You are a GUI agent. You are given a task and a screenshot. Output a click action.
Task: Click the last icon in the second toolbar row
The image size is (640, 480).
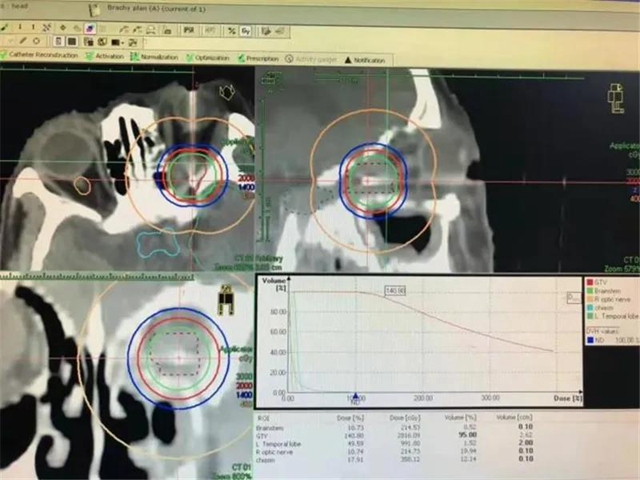pos(133,42)
